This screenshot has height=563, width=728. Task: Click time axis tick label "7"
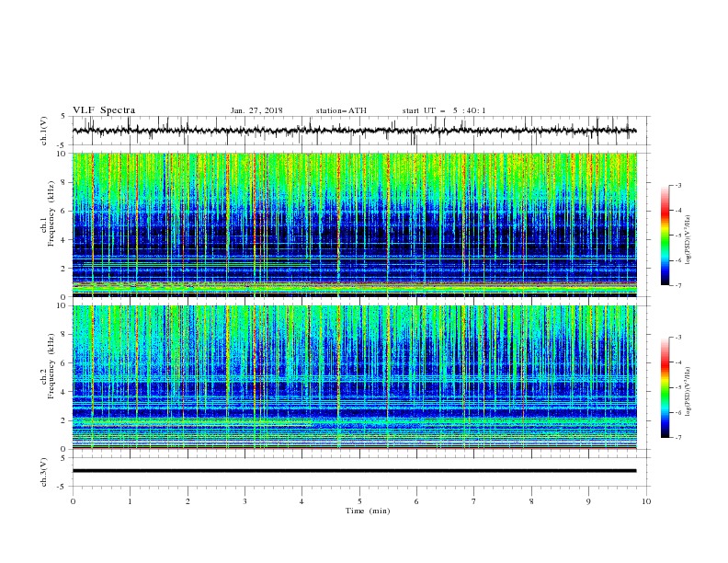click(x=474, y=501)
